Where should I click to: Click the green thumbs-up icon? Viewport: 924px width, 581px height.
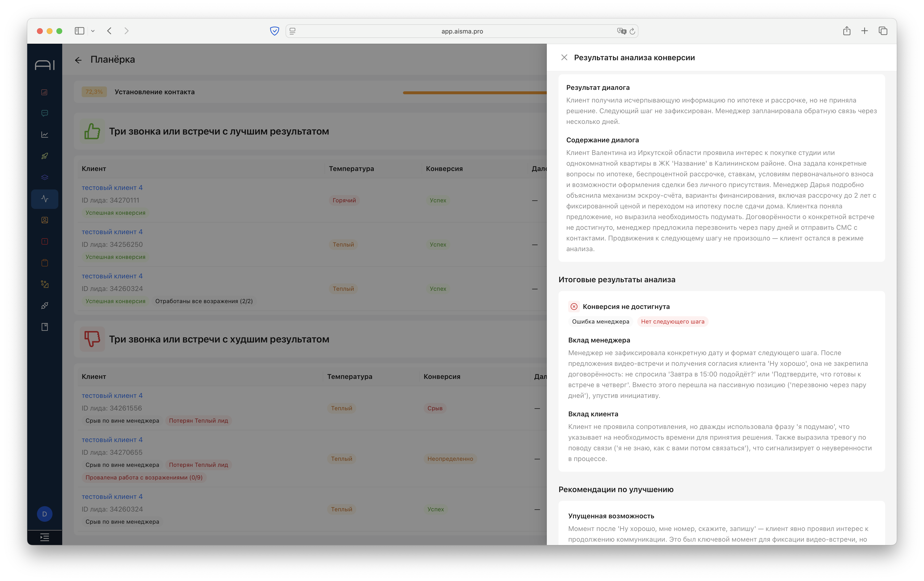click(x=92, y=131)
